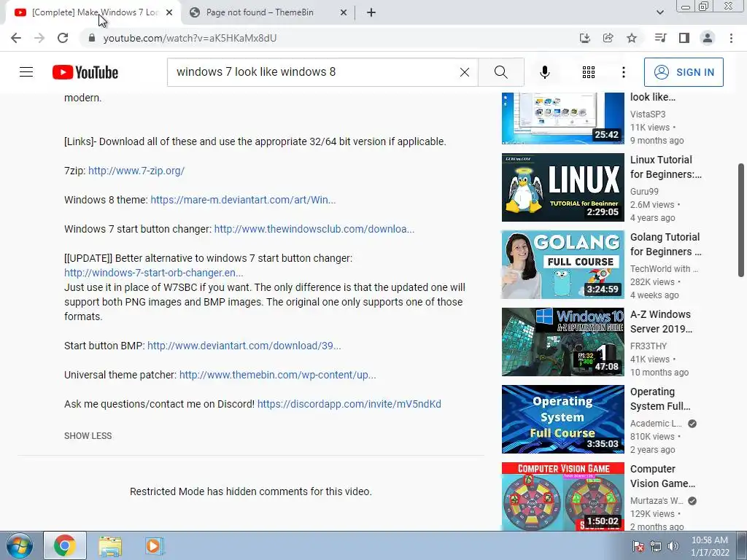This screenshot has width=747, height=560.
Task: Open the Chrome profile avatar
Action: [x=708, y=38]
